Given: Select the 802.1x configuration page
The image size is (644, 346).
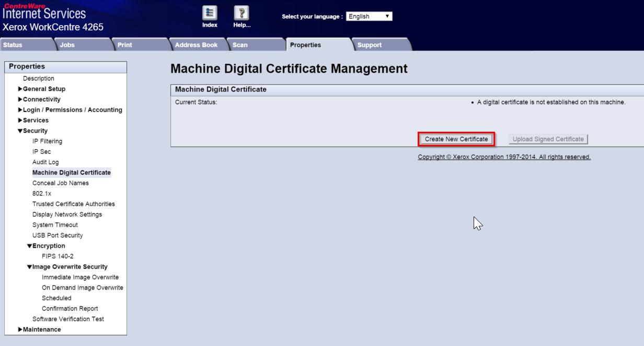Looking at the screenshot, I should (x=39, y=193).
